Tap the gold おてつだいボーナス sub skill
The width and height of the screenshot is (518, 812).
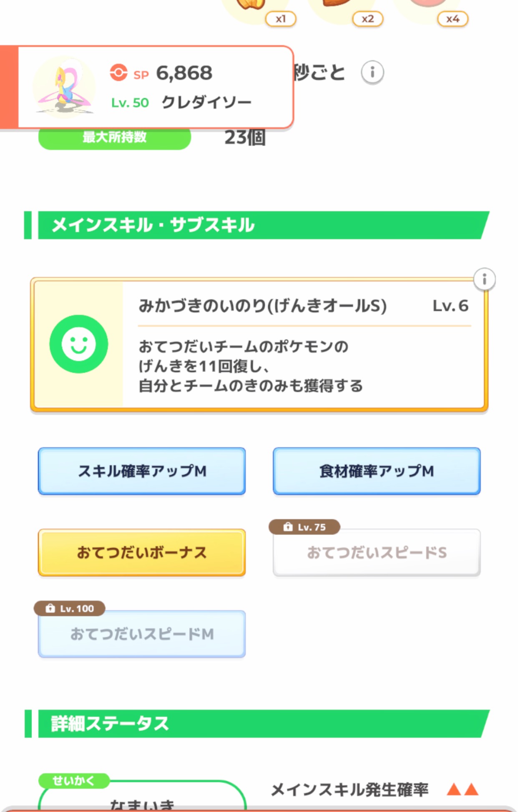click(x=142, y=553)
